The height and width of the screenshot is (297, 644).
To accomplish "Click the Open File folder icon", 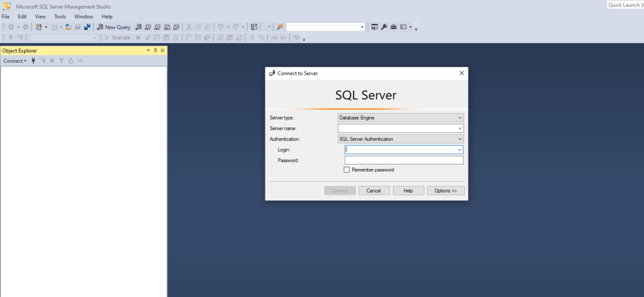I will pos(68,27).
